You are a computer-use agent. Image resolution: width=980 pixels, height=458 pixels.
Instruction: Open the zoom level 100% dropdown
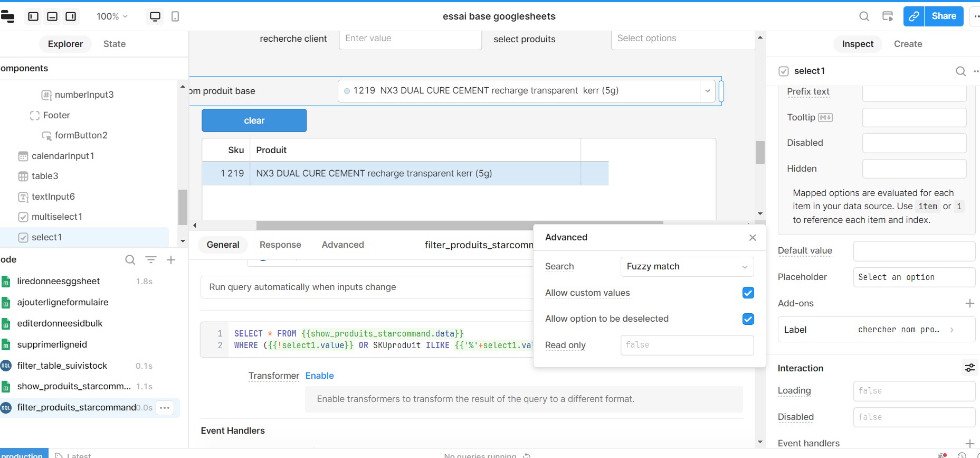point(112,16)
